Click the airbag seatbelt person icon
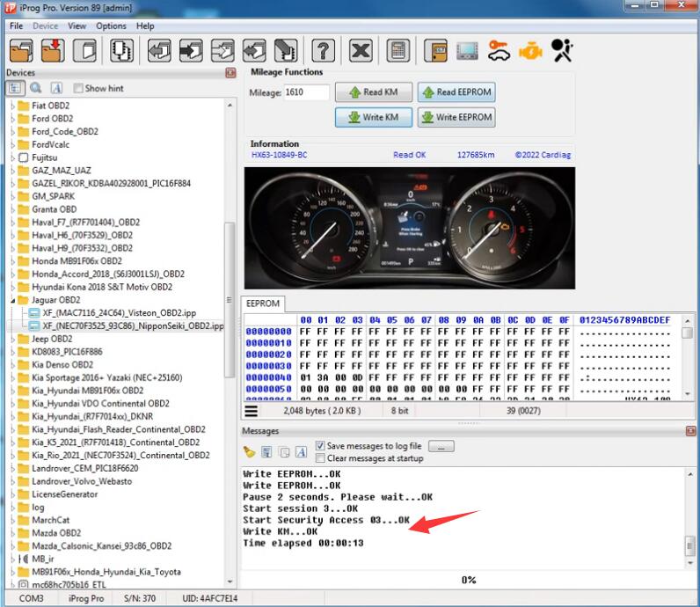This screenshot has width=700, height=607. click(563, 50)
